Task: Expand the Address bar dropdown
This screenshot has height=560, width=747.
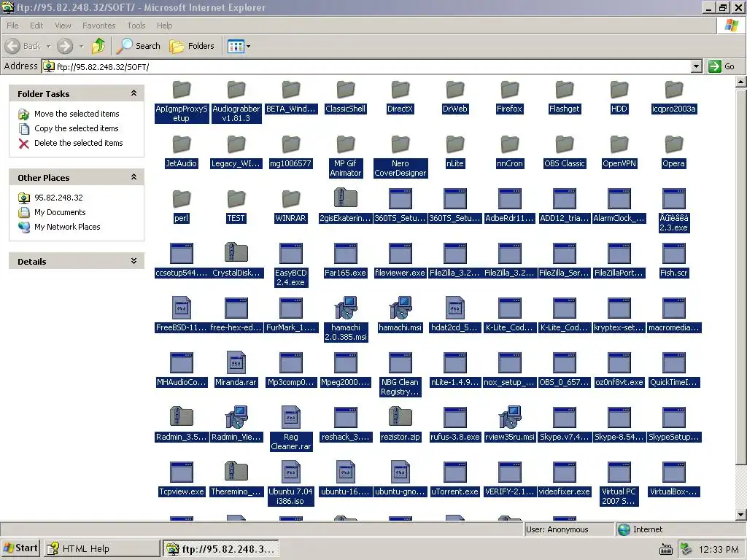Action: pos(697,66)
